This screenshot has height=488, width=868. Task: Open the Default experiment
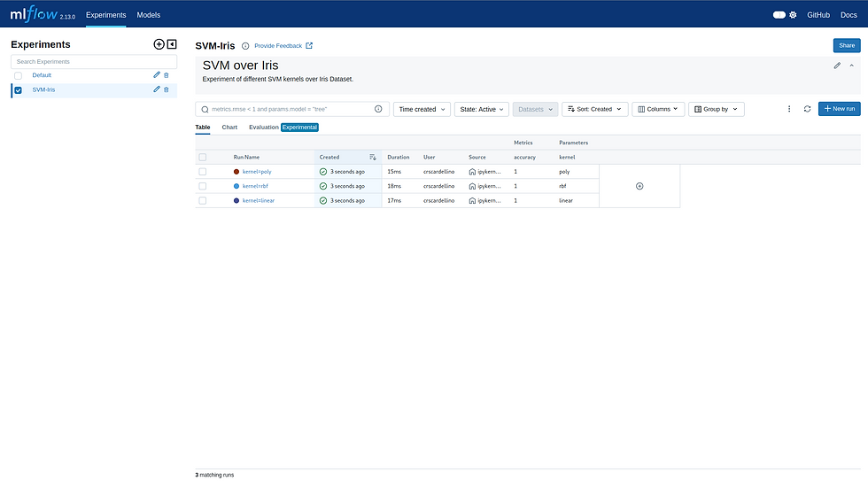(42, 75)
